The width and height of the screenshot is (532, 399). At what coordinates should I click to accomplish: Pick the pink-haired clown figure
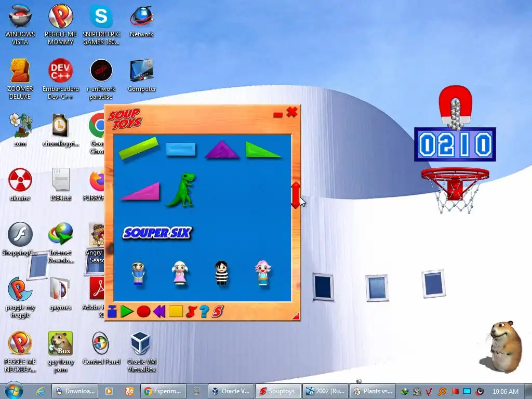[263, 273]
